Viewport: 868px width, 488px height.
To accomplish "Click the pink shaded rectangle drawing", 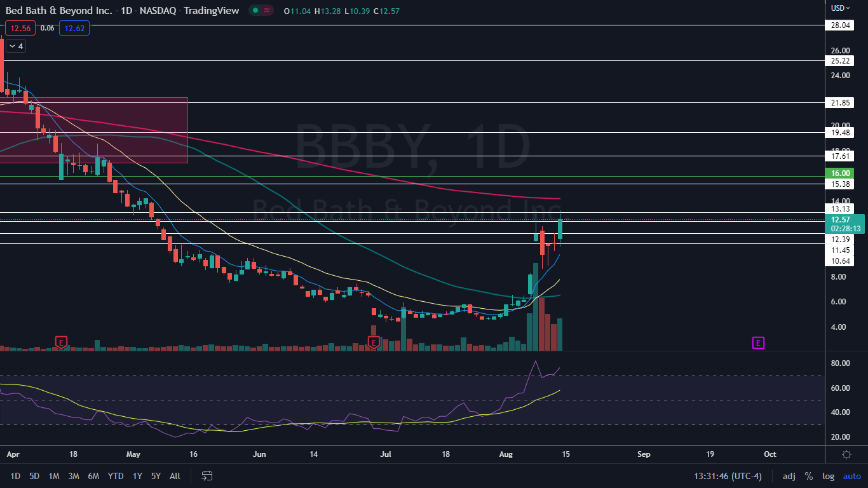I will pos(94,130).
